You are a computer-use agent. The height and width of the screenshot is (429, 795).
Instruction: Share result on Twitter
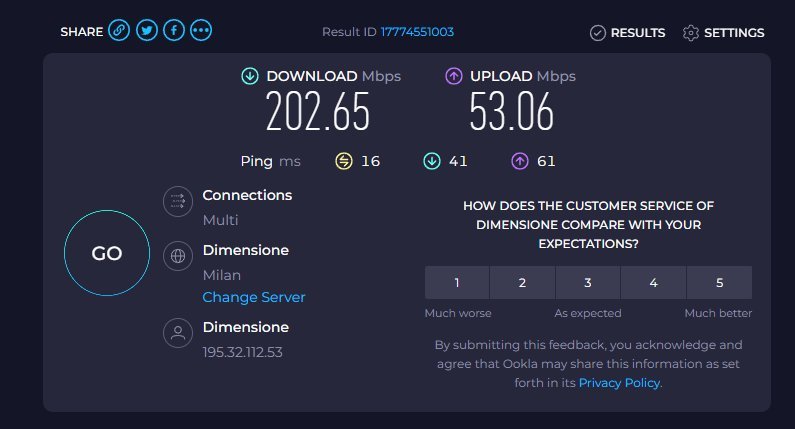point(146,31)
